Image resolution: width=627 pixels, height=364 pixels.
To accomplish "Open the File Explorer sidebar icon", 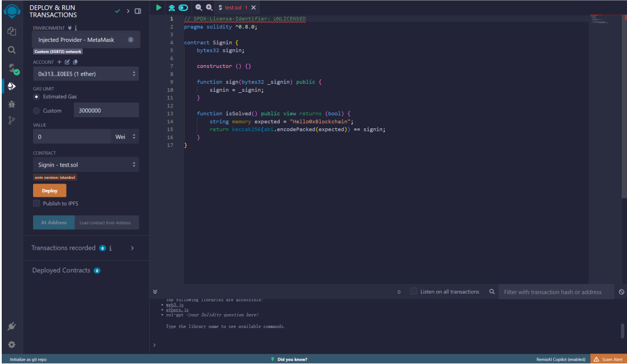I will (x=12, y=31).
